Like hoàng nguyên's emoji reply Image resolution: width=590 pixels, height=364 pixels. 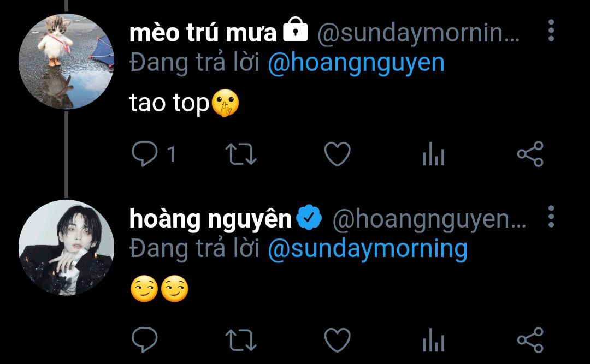pos(337,340)
